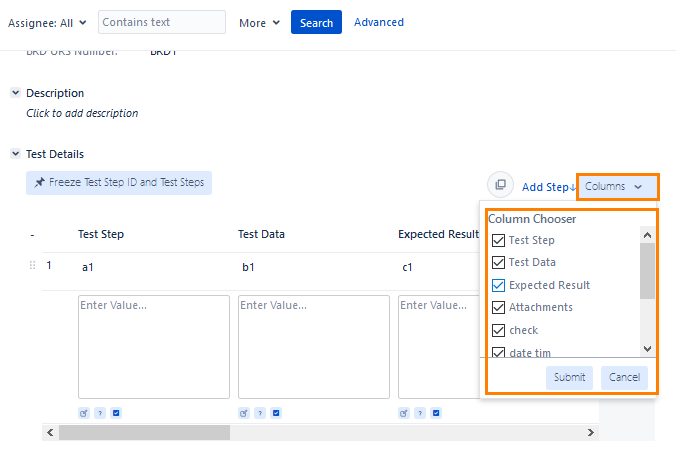Click the check icon below Test Data field

(276, 413)
